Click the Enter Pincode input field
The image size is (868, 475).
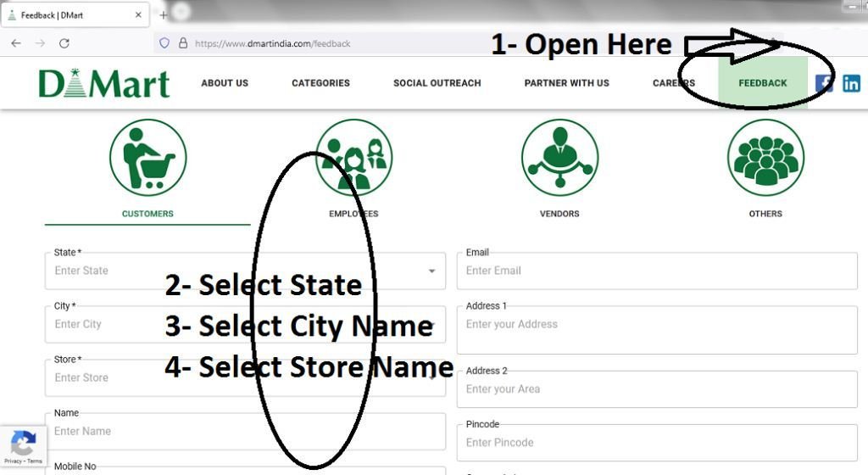(657, 442)
